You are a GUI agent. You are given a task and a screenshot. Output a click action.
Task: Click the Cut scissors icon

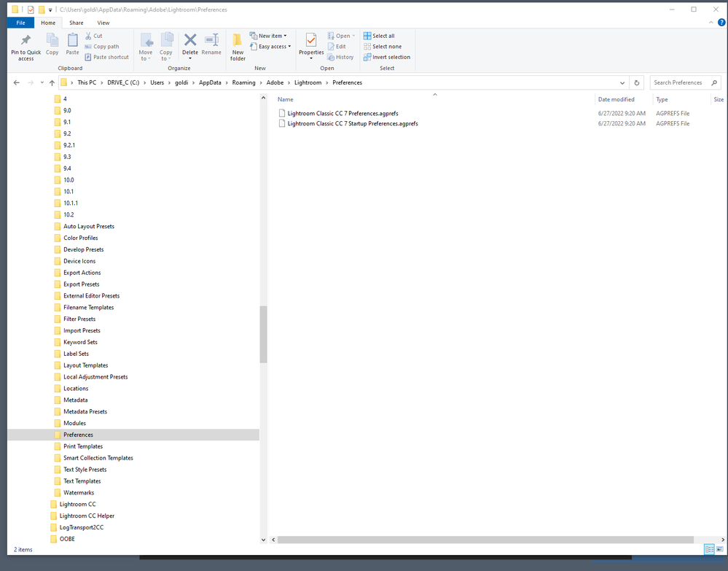[x=88, y=36]
